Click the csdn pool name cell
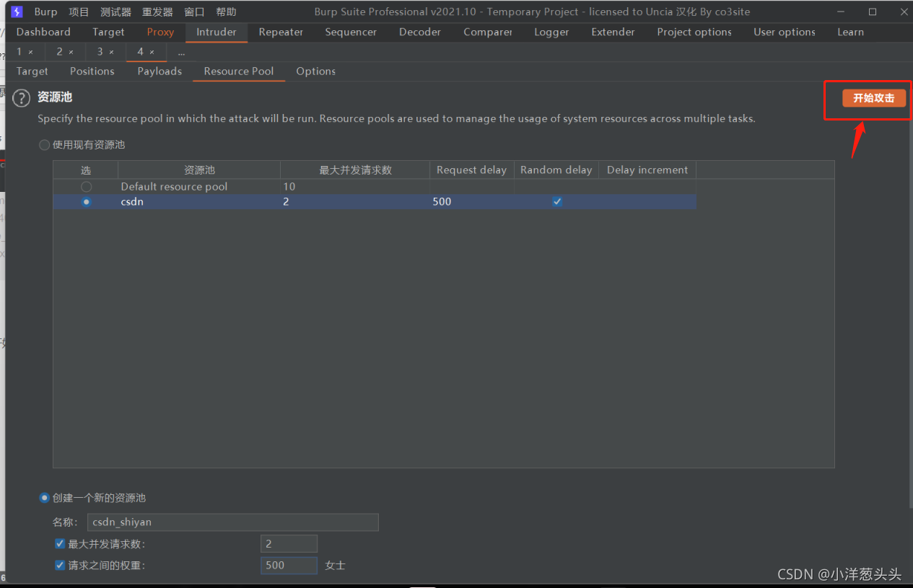 tap(199, 202)
